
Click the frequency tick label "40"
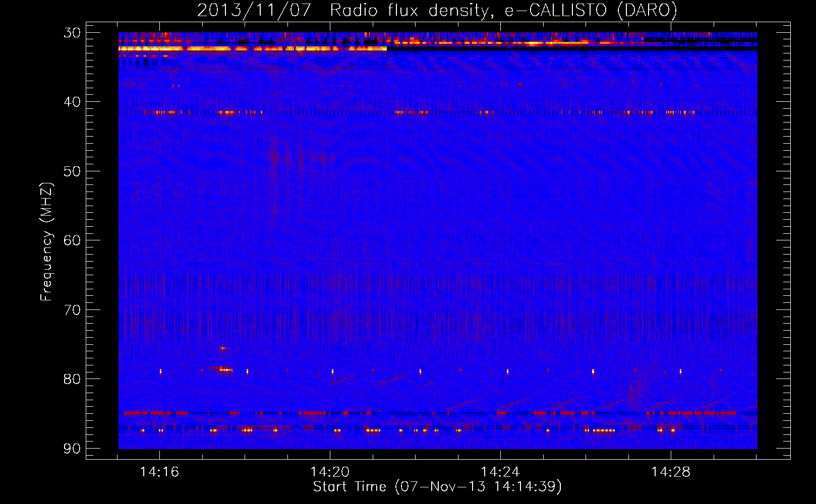point(72,102)
